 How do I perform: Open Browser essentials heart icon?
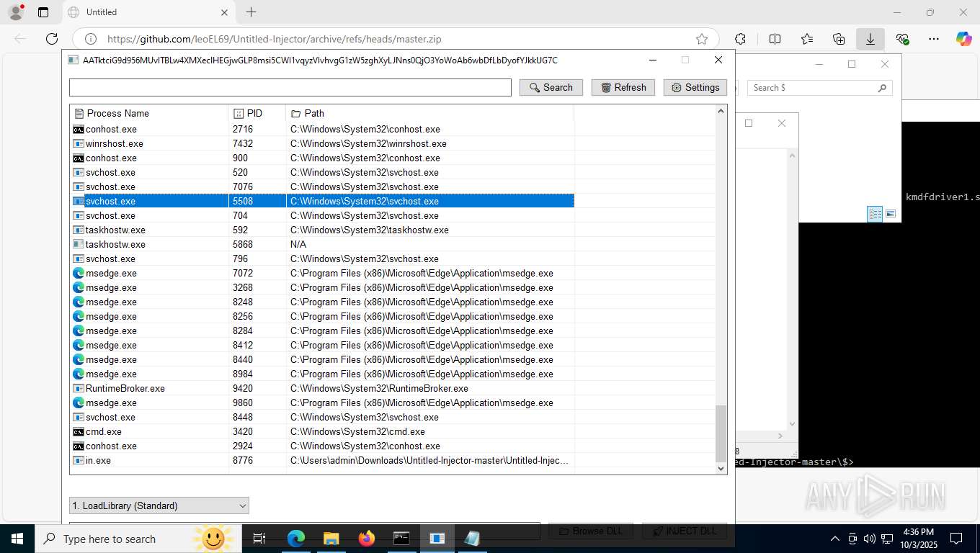click(x=902, y=39)
